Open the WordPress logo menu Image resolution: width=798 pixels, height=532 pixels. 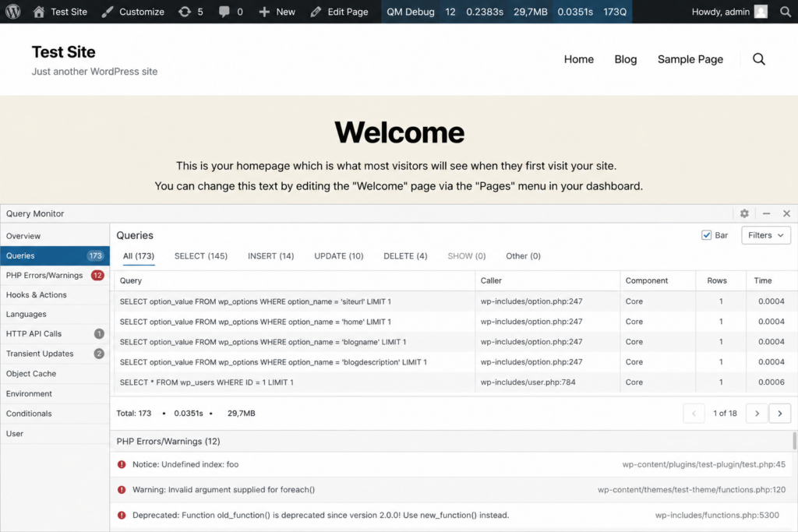click(13, 11)
